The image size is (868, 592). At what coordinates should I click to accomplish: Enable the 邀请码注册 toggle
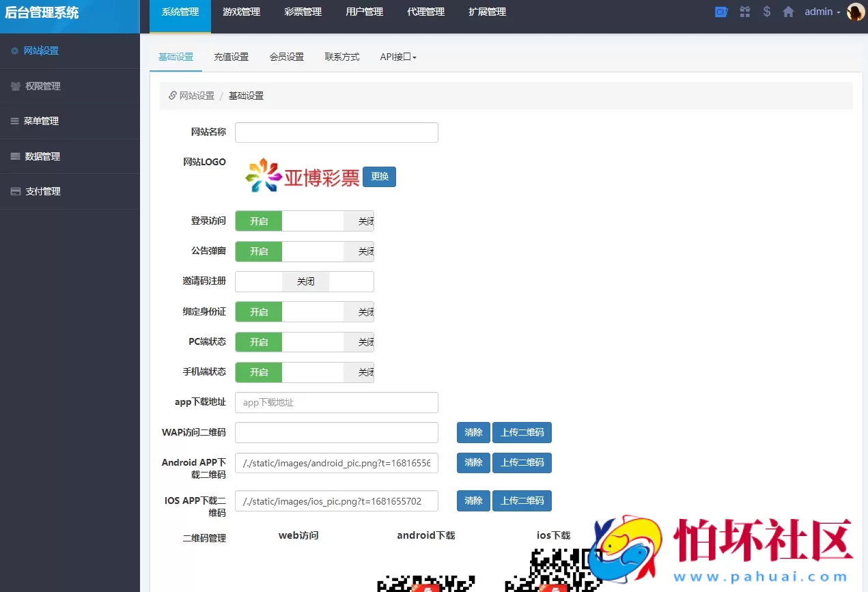click(258, 281)
